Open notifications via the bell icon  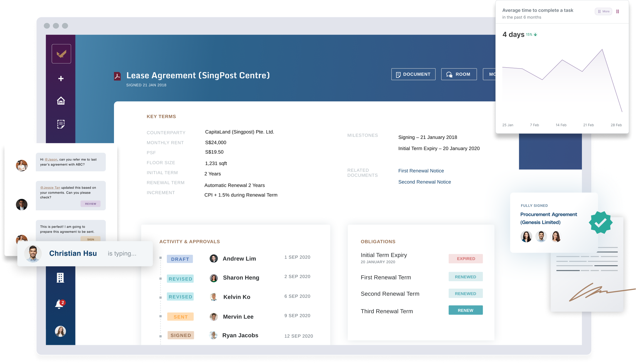coord(60,304)
